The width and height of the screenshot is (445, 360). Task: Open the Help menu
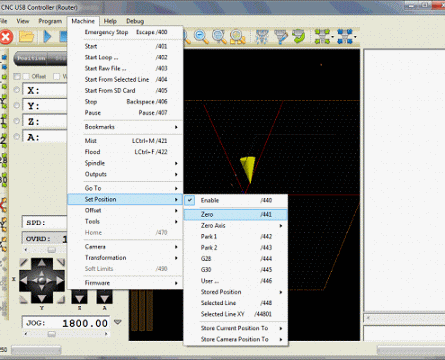pos(110,21)
